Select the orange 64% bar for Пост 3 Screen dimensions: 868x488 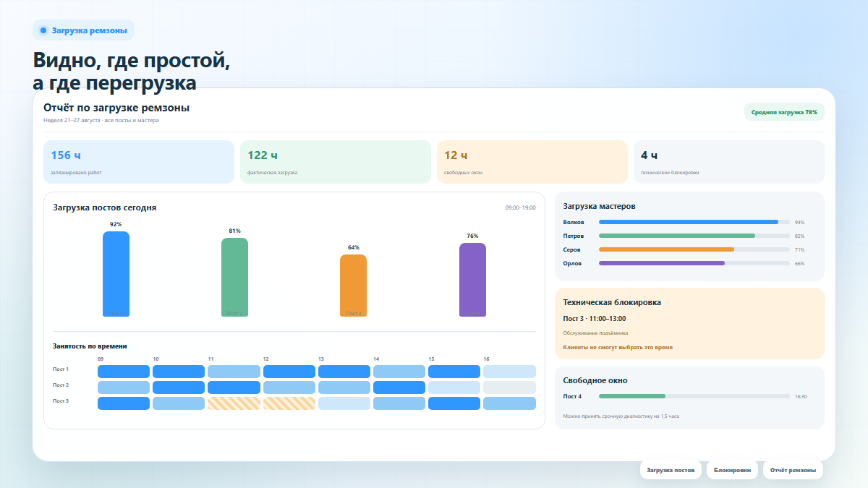coord(353,286)
